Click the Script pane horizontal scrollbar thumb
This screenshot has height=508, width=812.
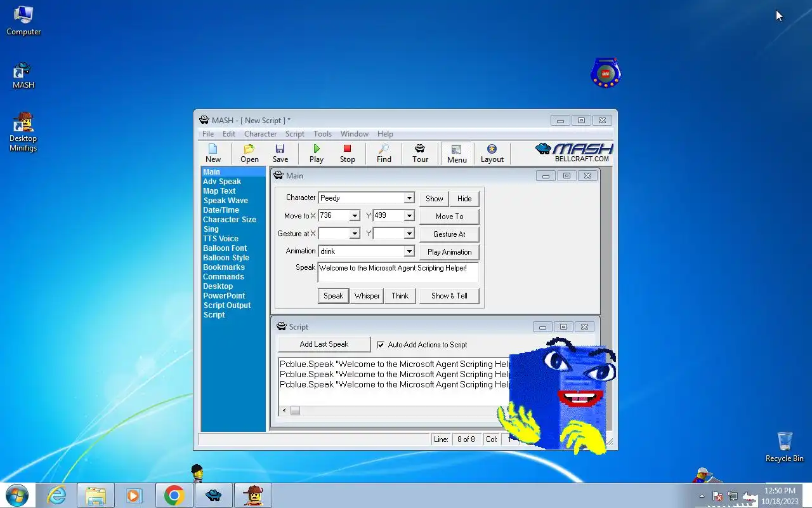coord(295,411)
